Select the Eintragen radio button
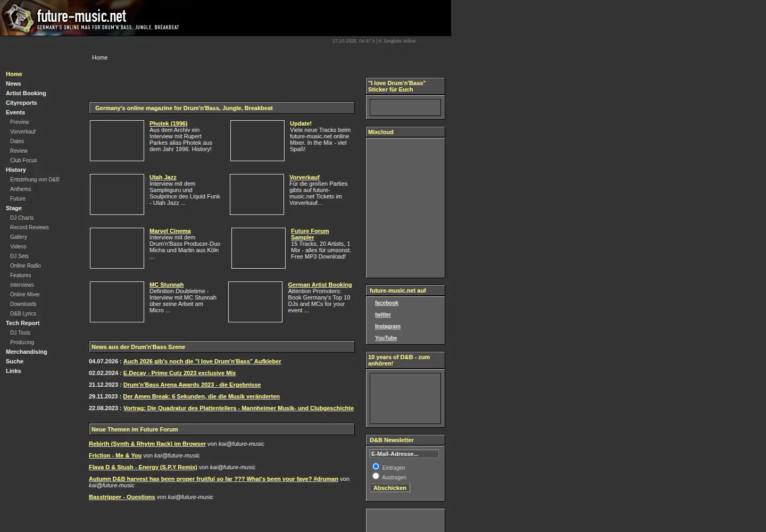This screenshot has height=532, width=766. tap(376, 467)
